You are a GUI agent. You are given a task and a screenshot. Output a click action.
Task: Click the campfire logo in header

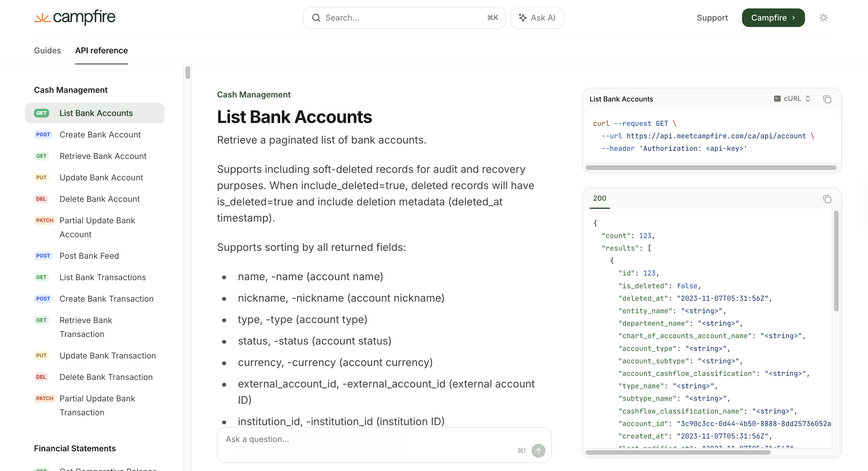pyautogui.click(x=75, y=17)
